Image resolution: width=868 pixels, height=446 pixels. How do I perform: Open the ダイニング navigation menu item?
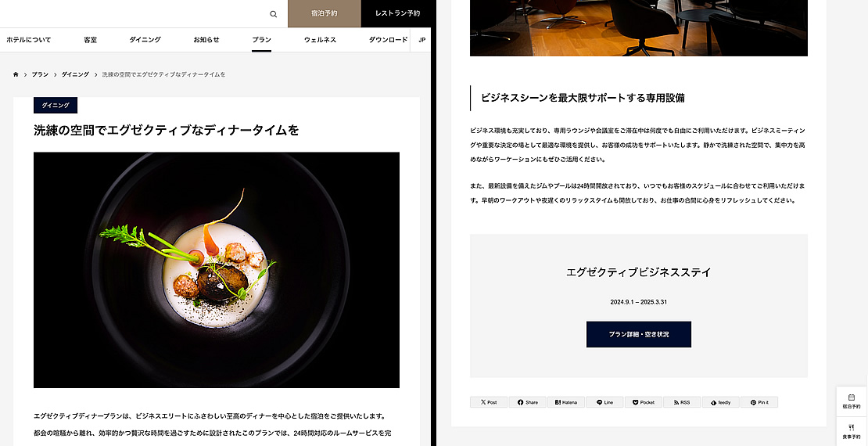pos(145,40)
